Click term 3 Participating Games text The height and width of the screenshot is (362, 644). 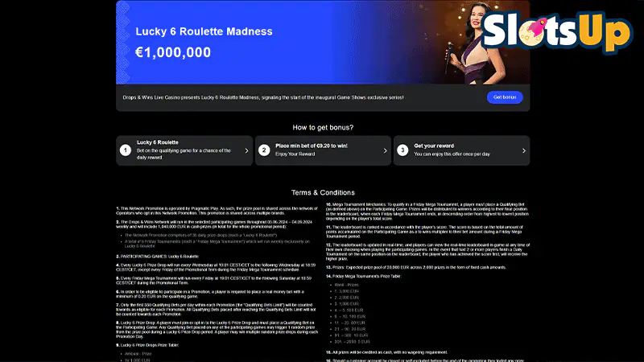157,256
